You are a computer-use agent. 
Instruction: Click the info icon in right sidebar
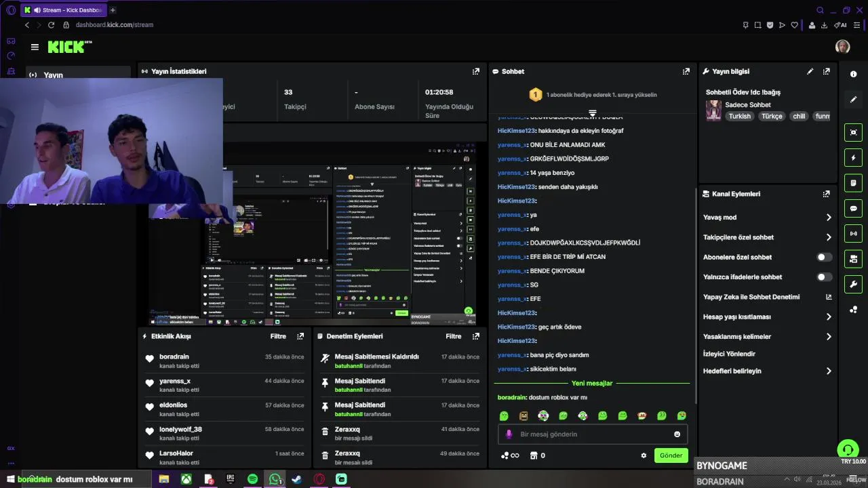tap(853, 74)
